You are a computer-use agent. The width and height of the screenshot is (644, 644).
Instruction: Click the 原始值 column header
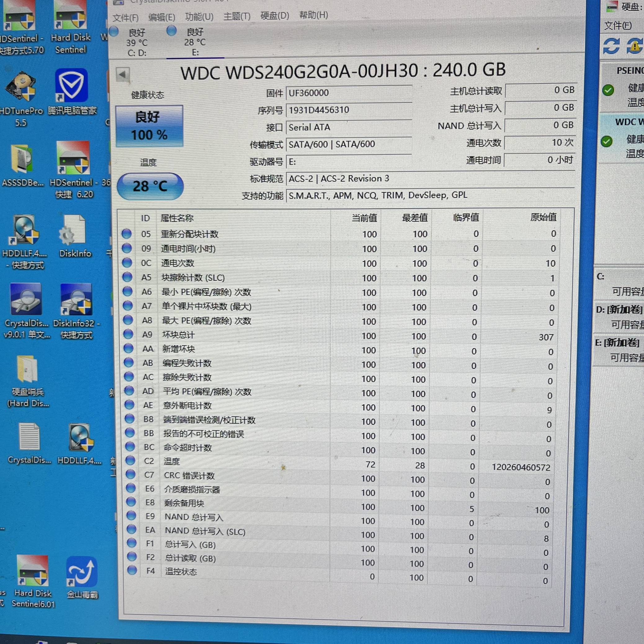pyautogui.click(x=543, y=217)
